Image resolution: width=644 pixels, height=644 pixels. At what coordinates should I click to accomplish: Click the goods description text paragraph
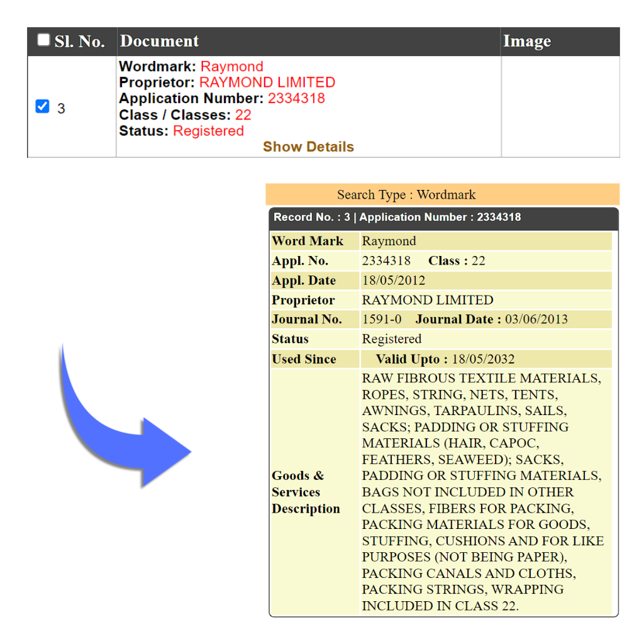point(481,492)
